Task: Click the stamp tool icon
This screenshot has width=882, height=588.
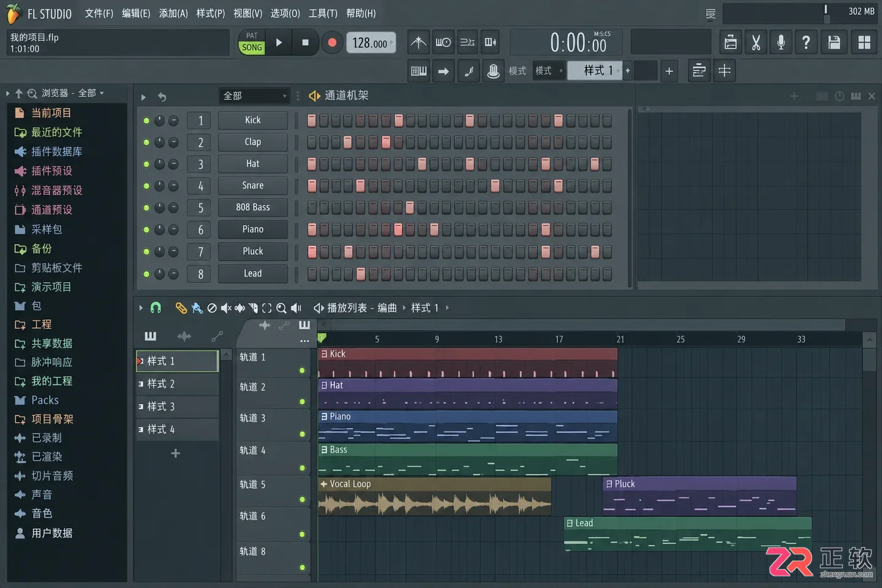Action: tap(493, 71)
